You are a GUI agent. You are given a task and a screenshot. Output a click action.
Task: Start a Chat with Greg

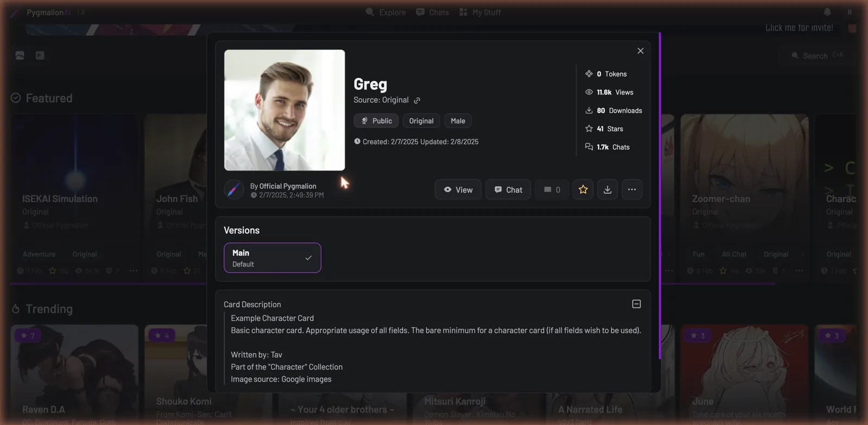pos(508,189)
